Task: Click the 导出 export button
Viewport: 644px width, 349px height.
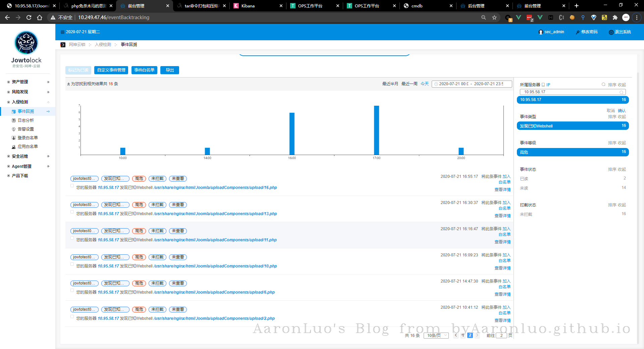Action: (170, 70)
